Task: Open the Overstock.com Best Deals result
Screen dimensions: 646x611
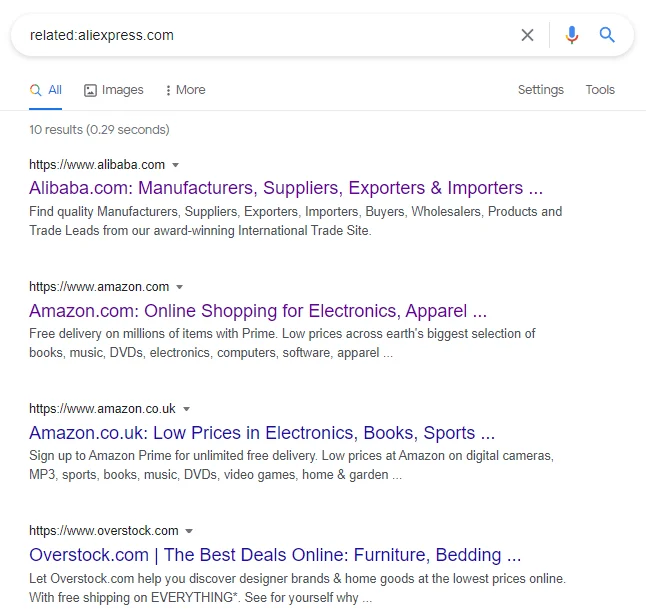Action: pos(275,555)
